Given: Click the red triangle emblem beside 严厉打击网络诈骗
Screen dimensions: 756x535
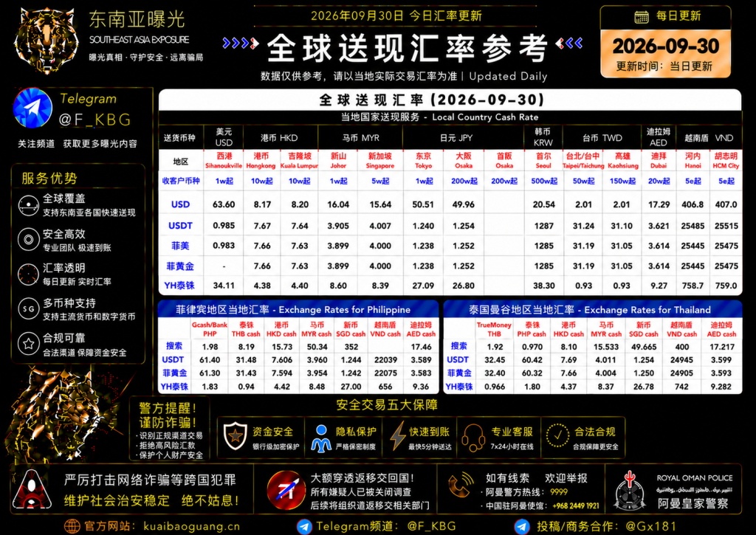Looking at the screenshot, I should (32, 490).
